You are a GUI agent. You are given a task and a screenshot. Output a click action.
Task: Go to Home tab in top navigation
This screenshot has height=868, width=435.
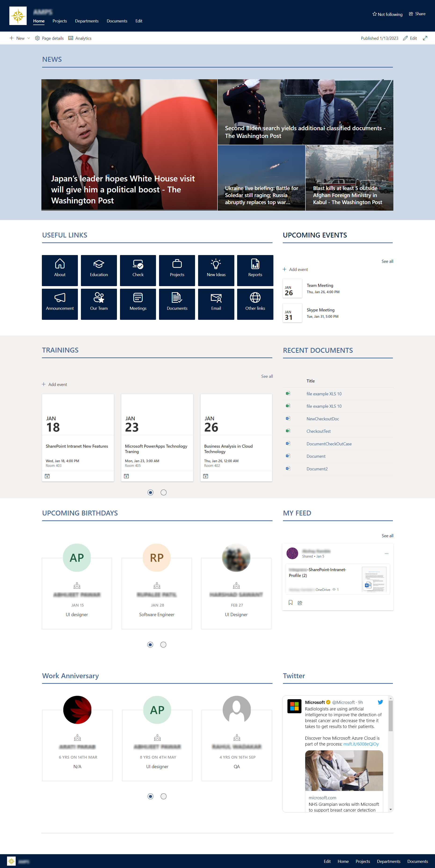tap(39, 21)
